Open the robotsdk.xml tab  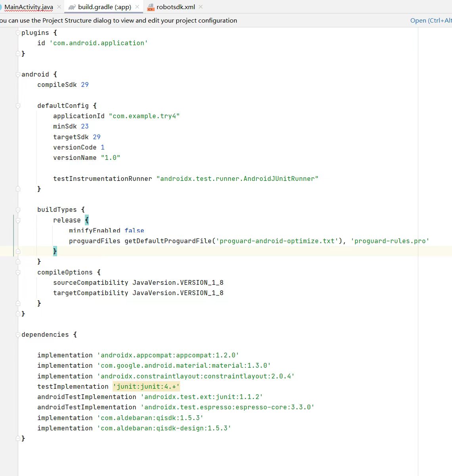click(x=176, y=7)
